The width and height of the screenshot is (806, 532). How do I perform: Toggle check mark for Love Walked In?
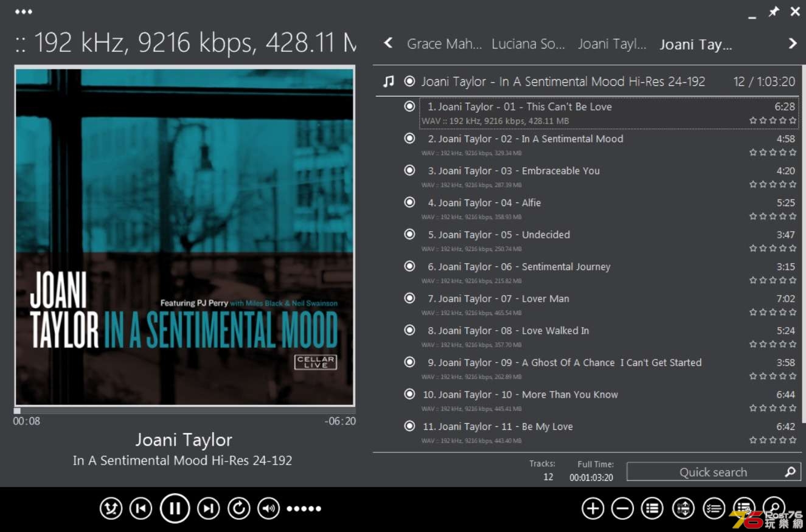tap(410, 330)
